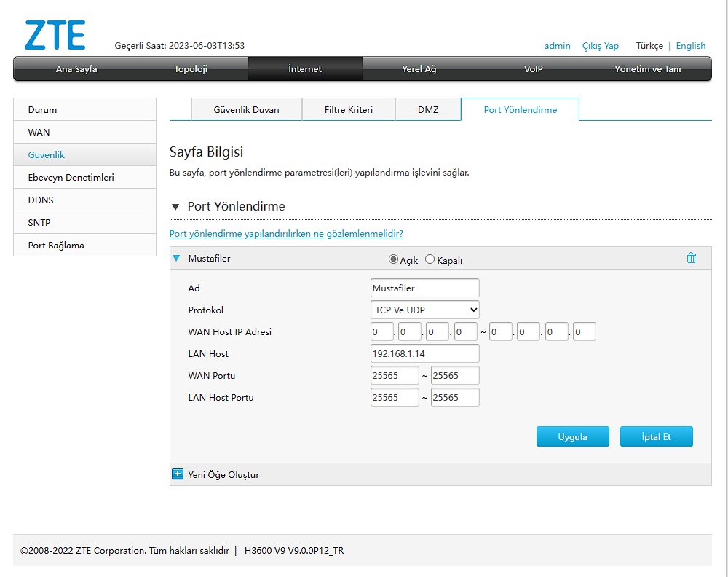The height and width of the screenshot is (577, 728).
Task: Switch to the DMZ tab
Action: pyautogui.click(x=428, y=109)
